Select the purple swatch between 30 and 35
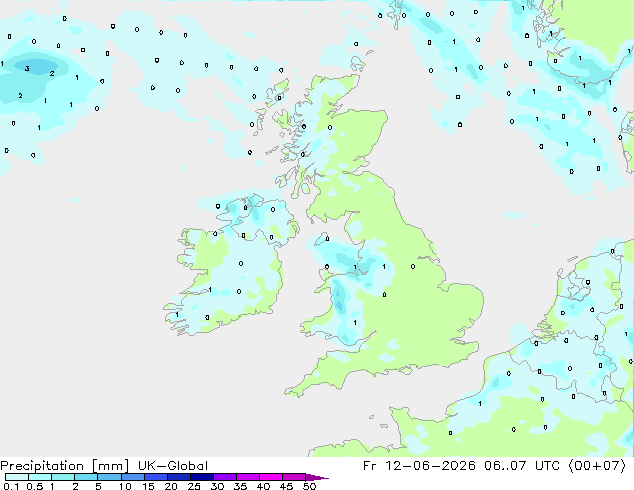 click(225, 477)
